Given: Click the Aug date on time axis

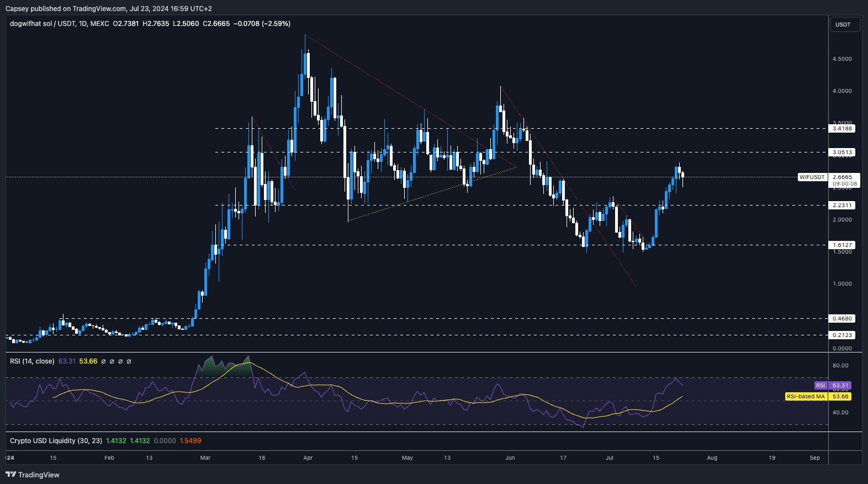Looking at the screenshot, I should [x=712, y=457].
